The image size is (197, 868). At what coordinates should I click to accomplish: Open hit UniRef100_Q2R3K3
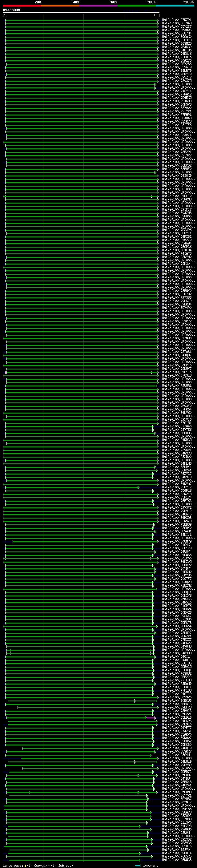coord(176,40)
